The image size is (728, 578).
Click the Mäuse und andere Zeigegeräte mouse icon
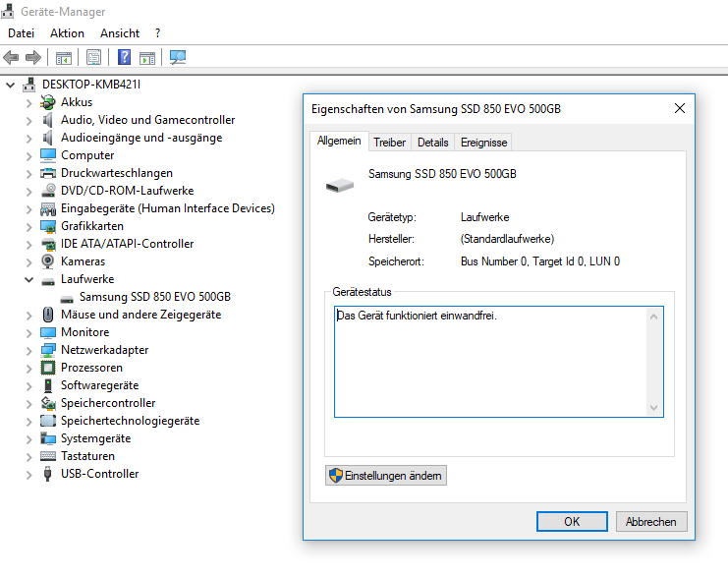point(48,315)
